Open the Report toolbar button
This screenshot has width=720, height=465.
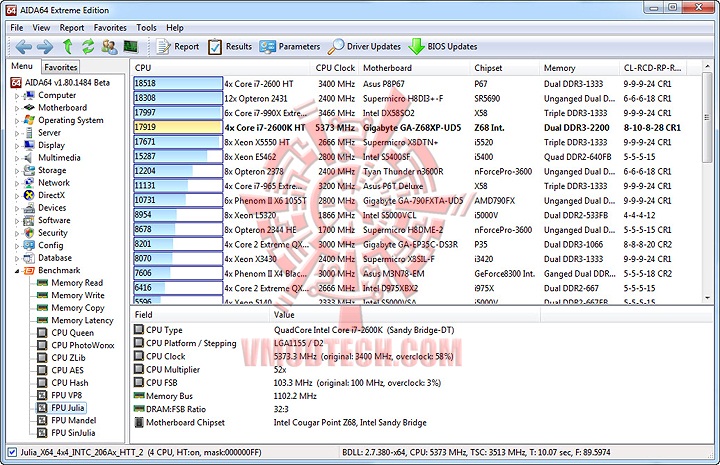[x=178, y=46]
